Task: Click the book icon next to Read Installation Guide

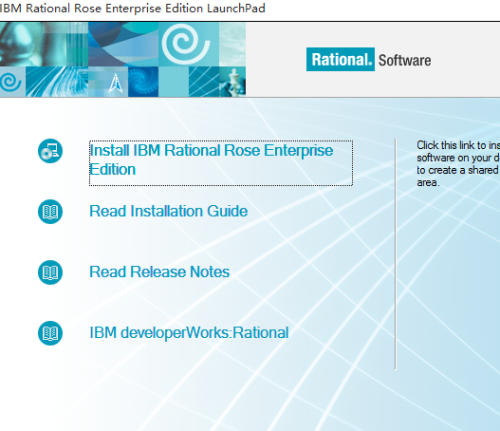Action: [x=50, y=212]
